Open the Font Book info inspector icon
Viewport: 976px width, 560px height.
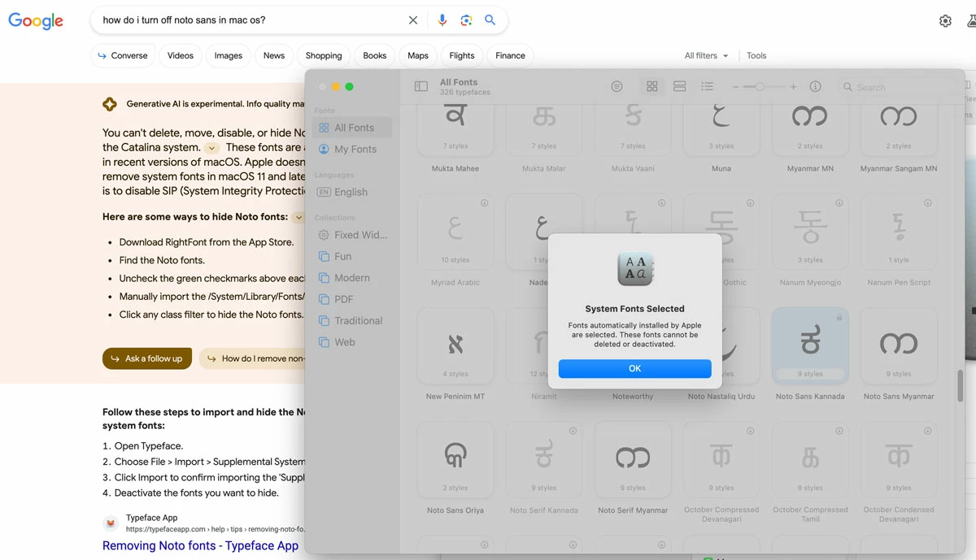815,86
